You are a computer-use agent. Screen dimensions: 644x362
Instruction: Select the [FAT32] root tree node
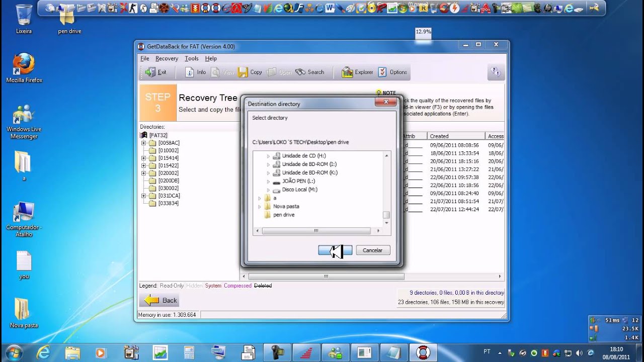pos(158,135)
